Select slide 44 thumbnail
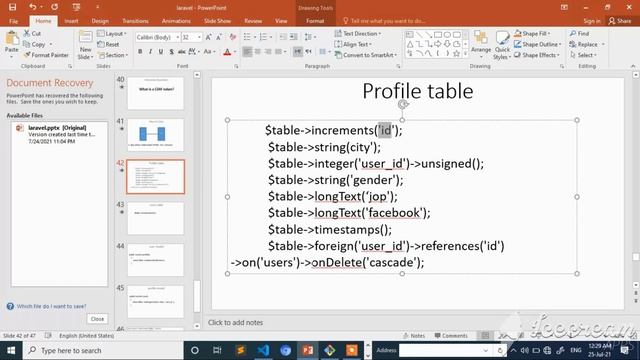640x360 pixels. [156, 260]
